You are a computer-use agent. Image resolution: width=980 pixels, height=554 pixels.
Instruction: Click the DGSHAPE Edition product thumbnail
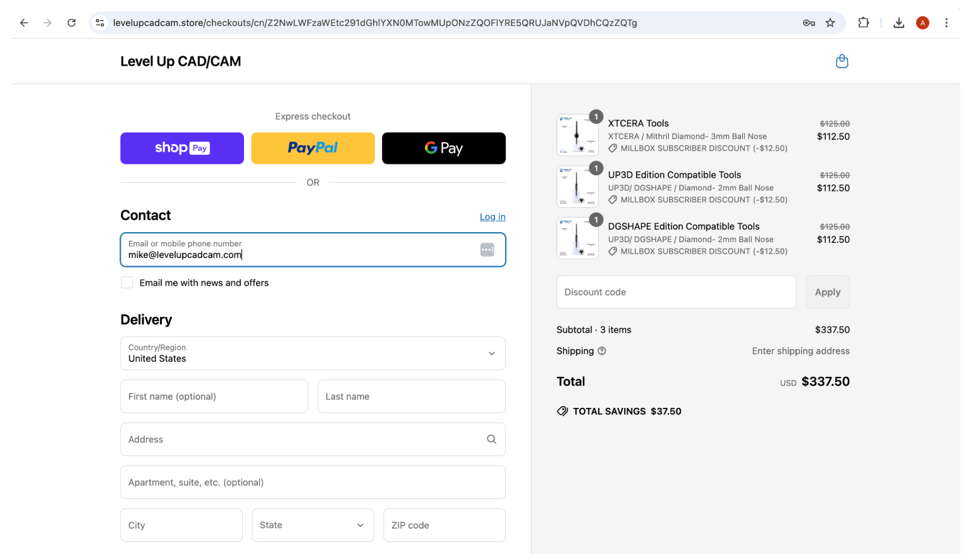pyautogui.click(x=577, y=238)
